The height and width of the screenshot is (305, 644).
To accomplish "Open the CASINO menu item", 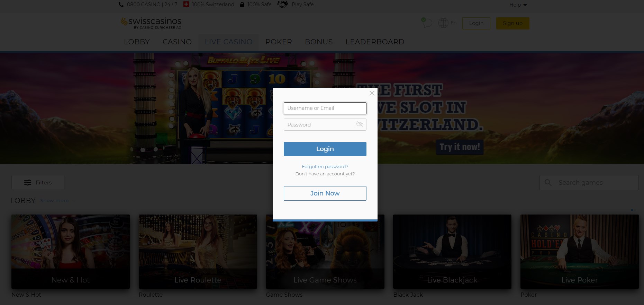I will (177, 42).
